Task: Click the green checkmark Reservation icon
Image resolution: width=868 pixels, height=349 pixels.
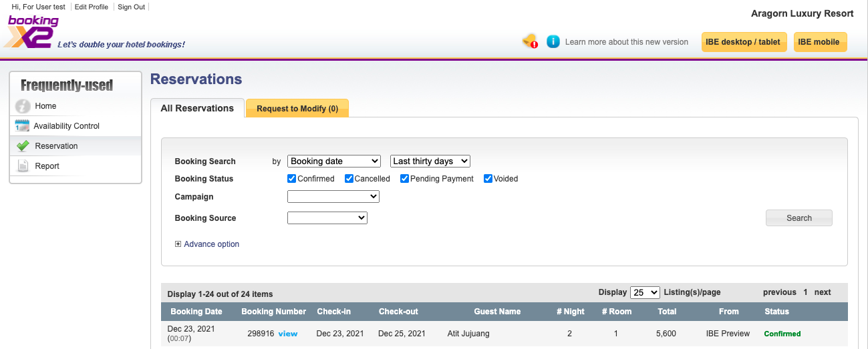Action: pyautogui.click(x=23, y=146)
